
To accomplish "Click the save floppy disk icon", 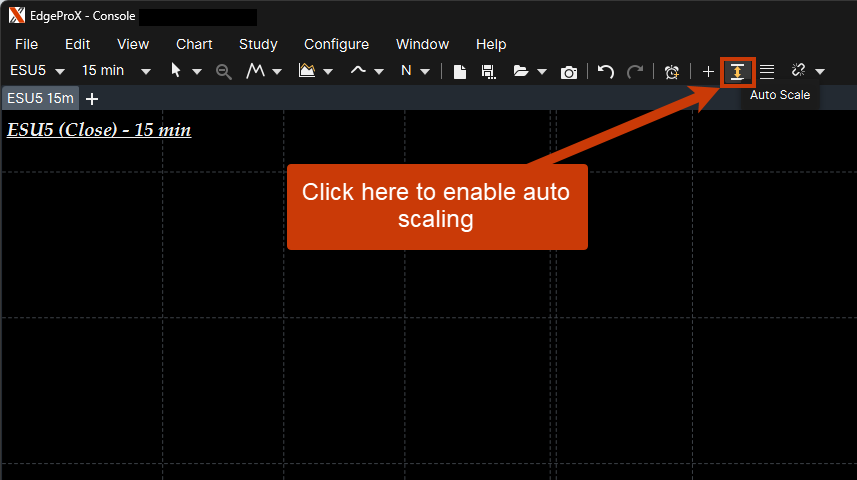I will point(488,71).
